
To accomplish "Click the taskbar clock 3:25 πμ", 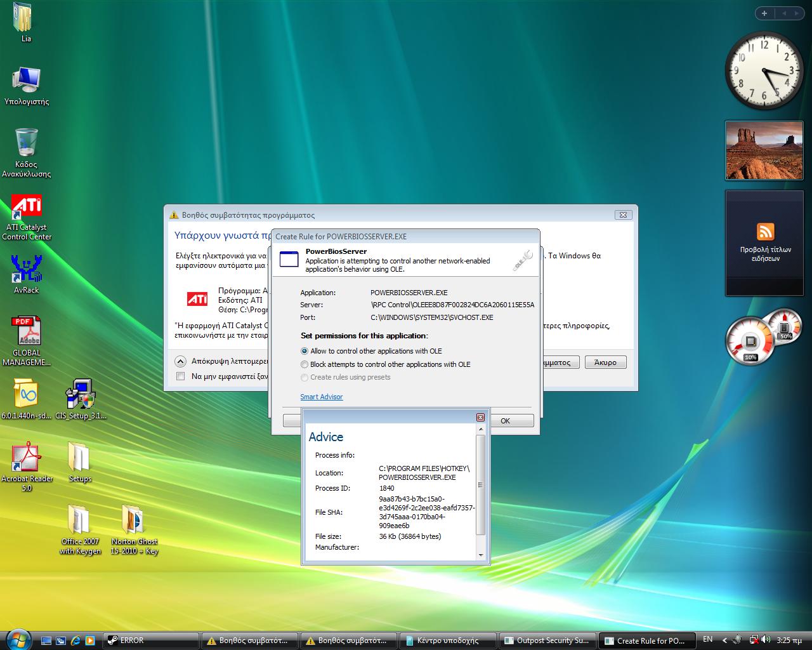I will [x=790, y=640].
